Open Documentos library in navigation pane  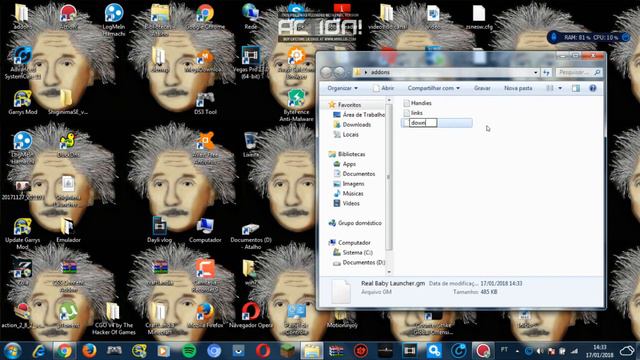(x=354, y=174)
